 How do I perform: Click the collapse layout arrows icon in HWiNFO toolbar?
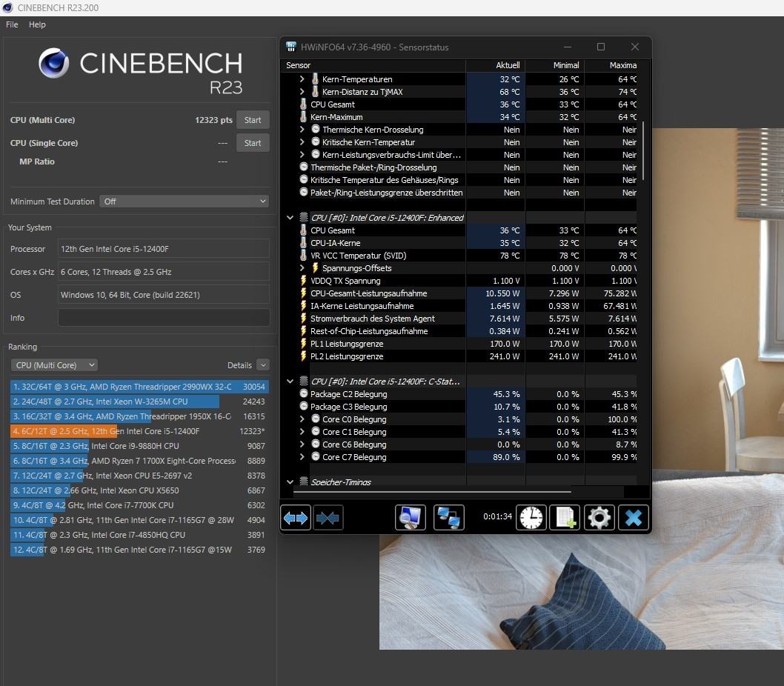[x=328, y=518]
